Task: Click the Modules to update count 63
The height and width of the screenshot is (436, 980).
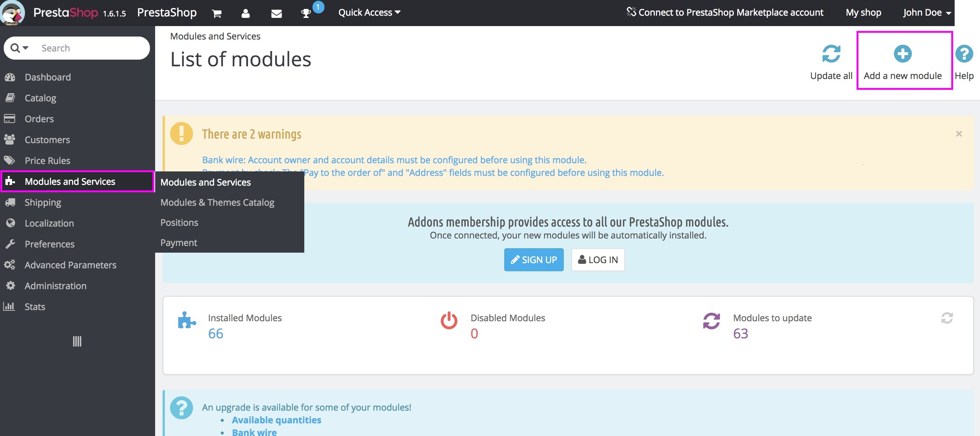Action: [740, 334]
